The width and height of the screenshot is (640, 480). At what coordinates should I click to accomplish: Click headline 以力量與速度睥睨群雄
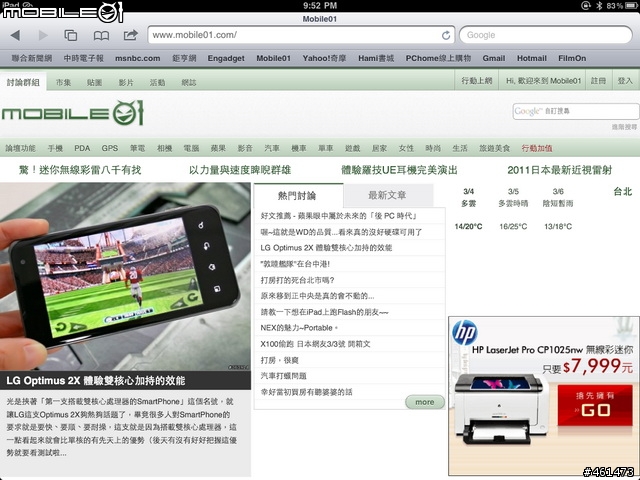click(x=240, y=170)
